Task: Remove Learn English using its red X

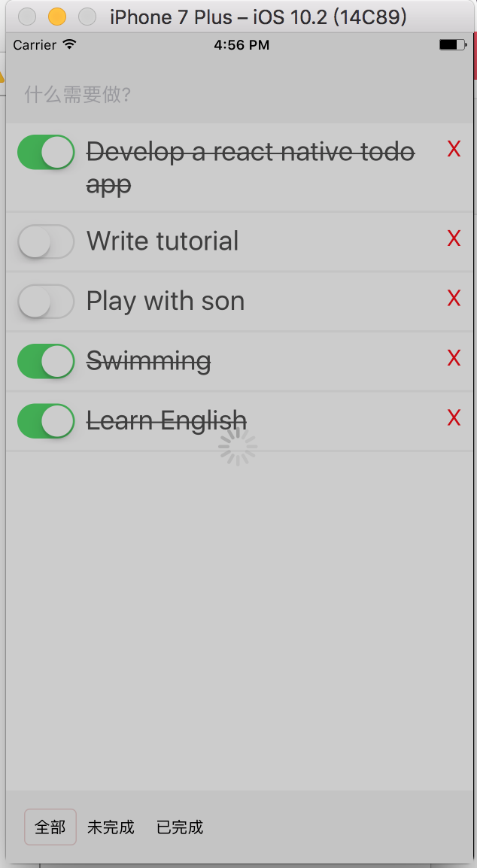Action: (454, 418)
